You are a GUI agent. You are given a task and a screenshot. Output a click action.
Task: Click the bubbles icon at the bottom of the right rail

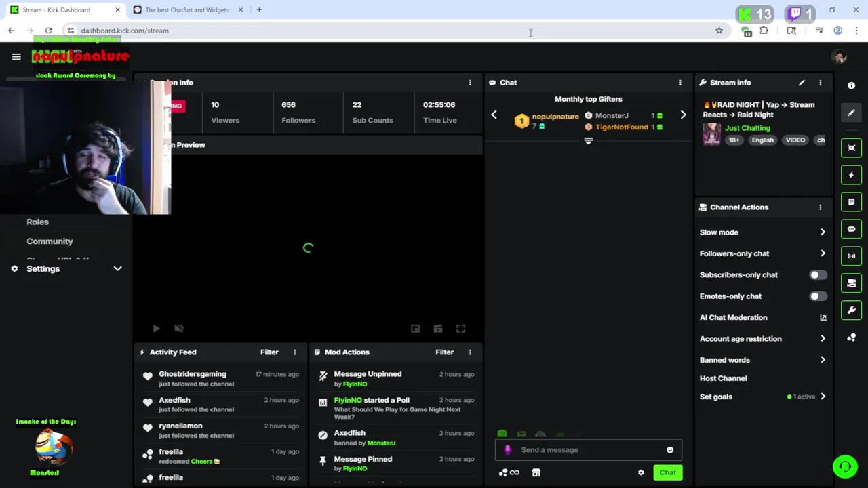(851, 338)
